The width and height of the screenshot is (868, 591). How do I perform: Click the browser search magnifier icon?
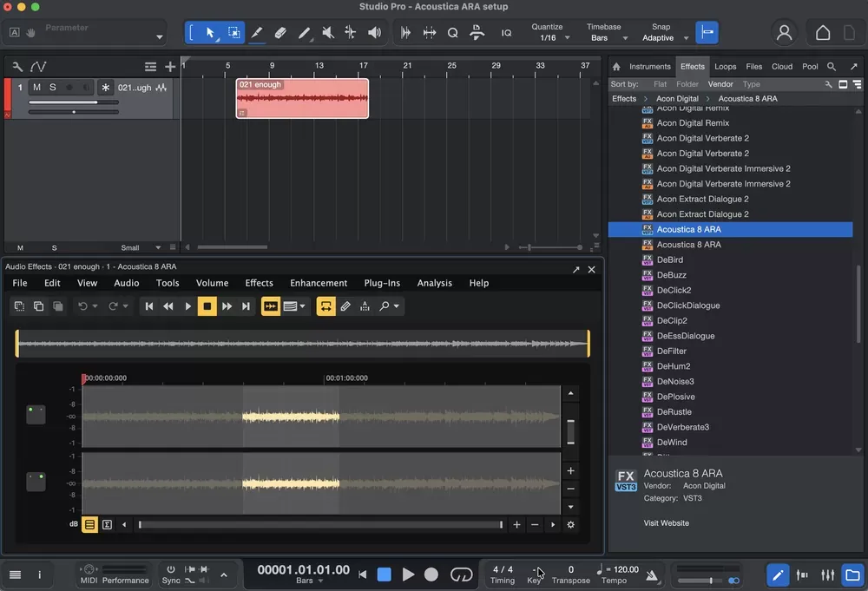click(831, 67)
